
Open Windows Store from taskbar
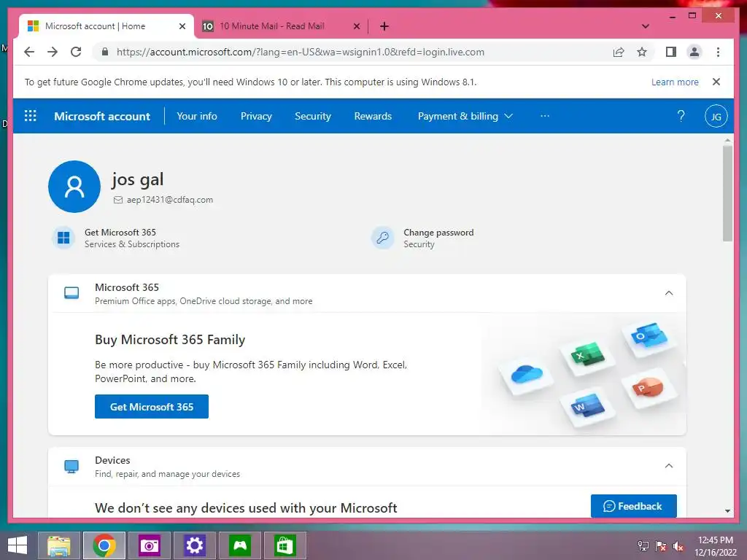tap(285, 545)
